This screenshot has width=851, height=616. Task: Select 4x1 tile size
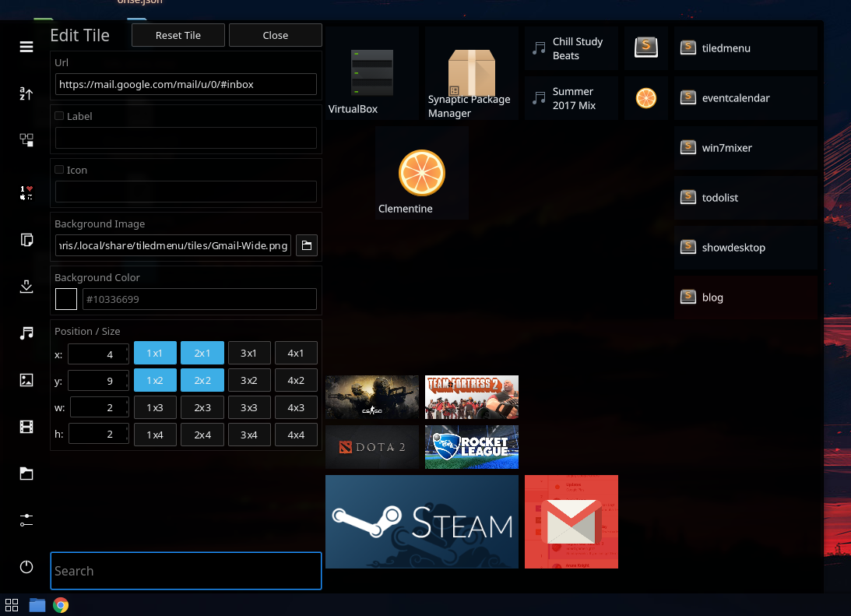coord(296,353)
